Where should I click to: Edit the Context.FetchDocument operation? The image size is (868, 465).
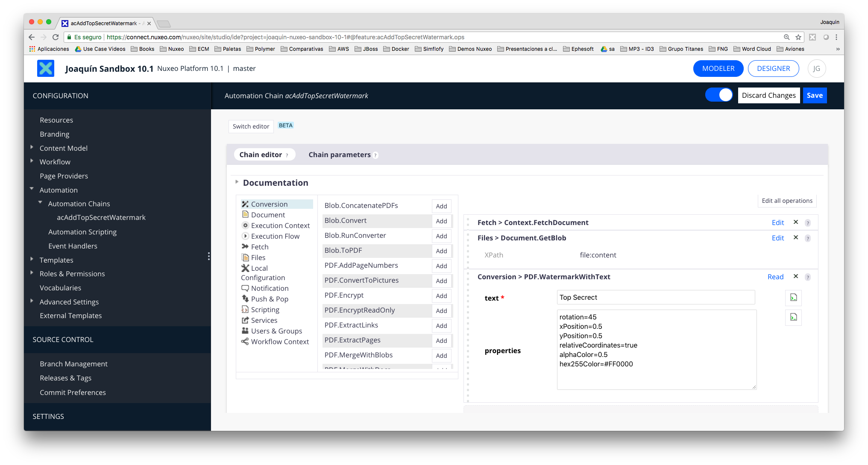pos(778,222)
